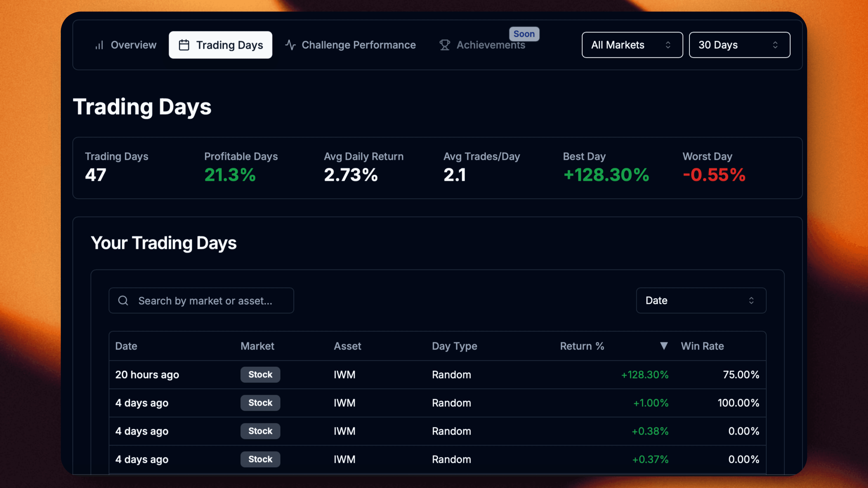Image resolution: width=868 pixels, height=488 pixels.
Task: Click the magnifier icon in search field
Action: pos(123,300)
